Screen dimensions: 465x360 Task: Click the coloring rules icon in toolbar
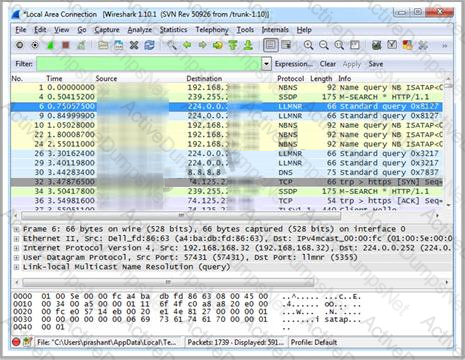(x=407, y=45)
